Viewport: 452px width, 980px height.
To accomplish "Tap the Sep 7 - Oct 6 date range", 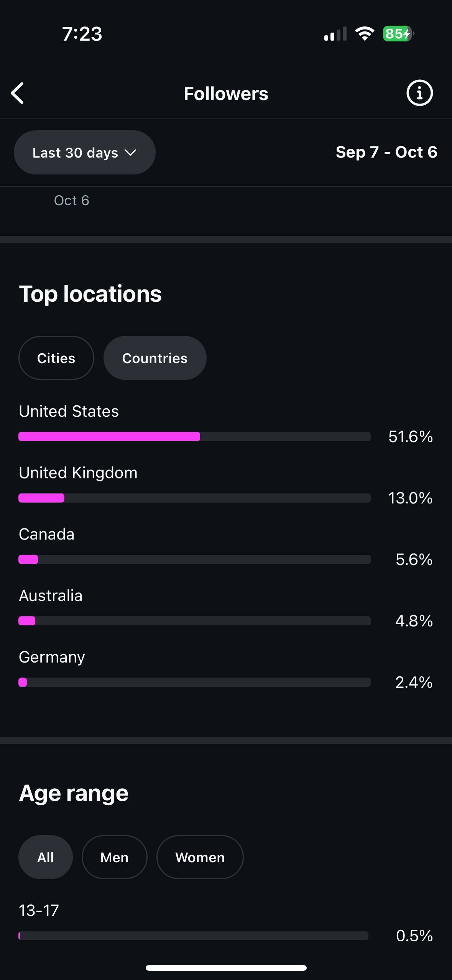I will point(386,152).
